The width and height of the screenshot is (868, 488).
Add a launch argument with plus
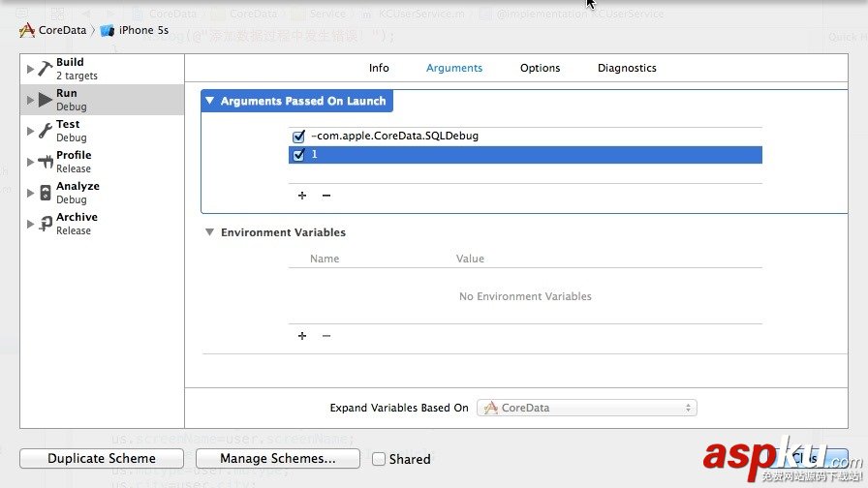pyautogui.click(x=302, y=196)
